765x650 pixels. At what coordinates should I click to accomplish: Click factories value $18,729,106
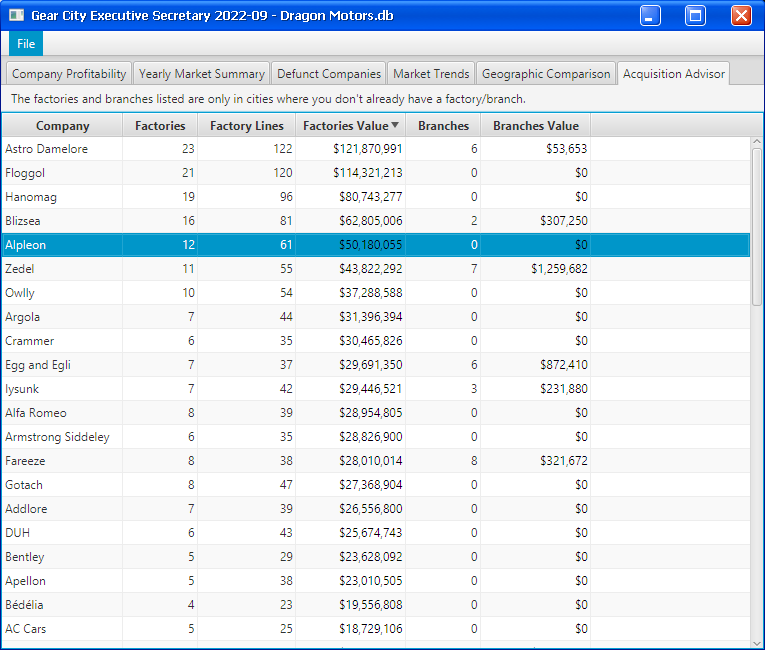(370, 629)
